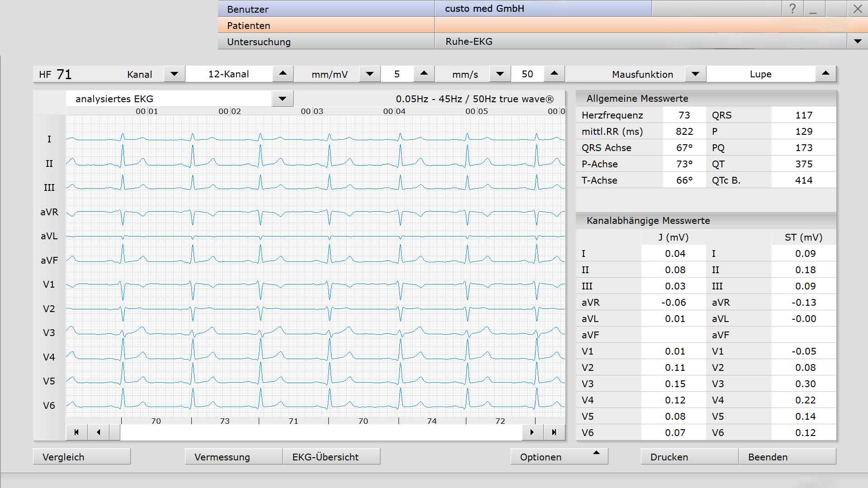Click the up arrow beside Lupe
Image resolution: width=868 pixels, height=488 pixels.
point(825,74)
